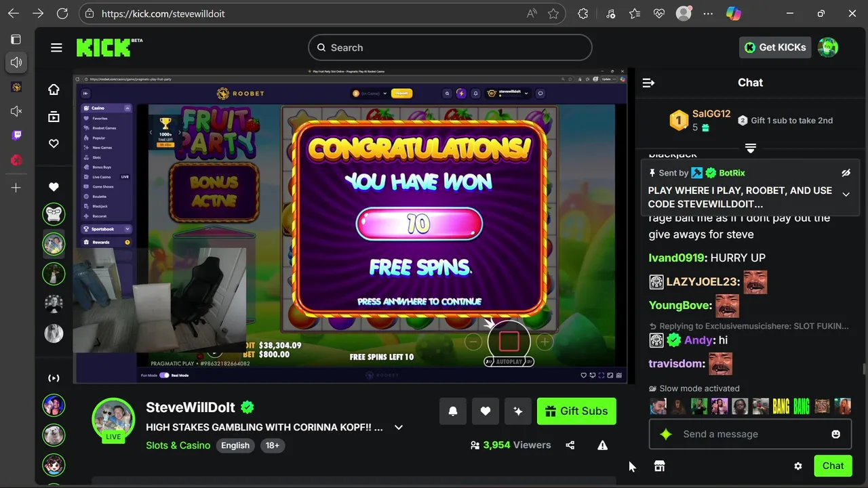Click the green sparkle icon in message box
Image resolution: width=868 pixels, height=488 pixels.
click(666, 434)
